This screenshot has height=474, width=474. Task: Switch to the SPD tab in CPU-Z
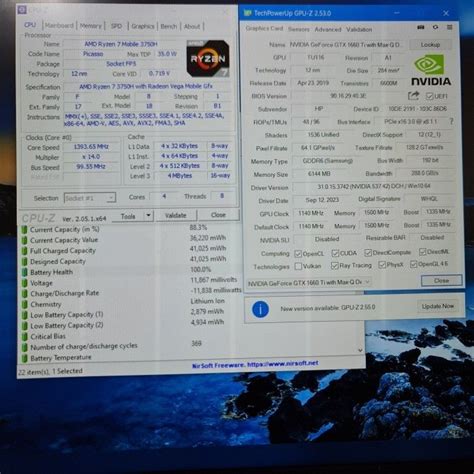click(116, 26)
